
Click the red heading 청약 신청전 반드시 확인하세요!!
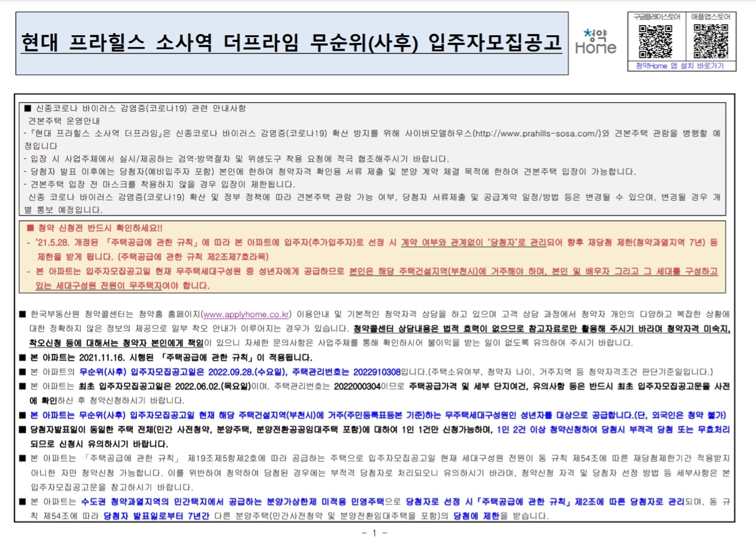[100, 228]
